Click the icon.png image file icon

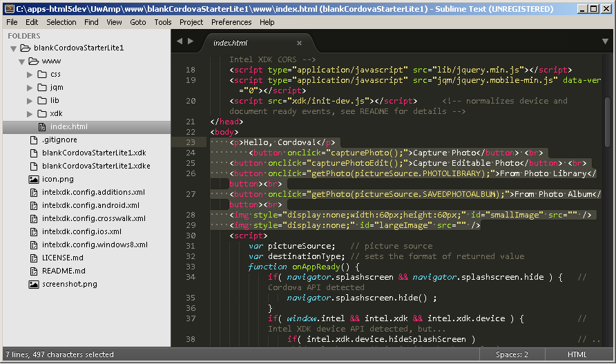(x=34, y=180)
